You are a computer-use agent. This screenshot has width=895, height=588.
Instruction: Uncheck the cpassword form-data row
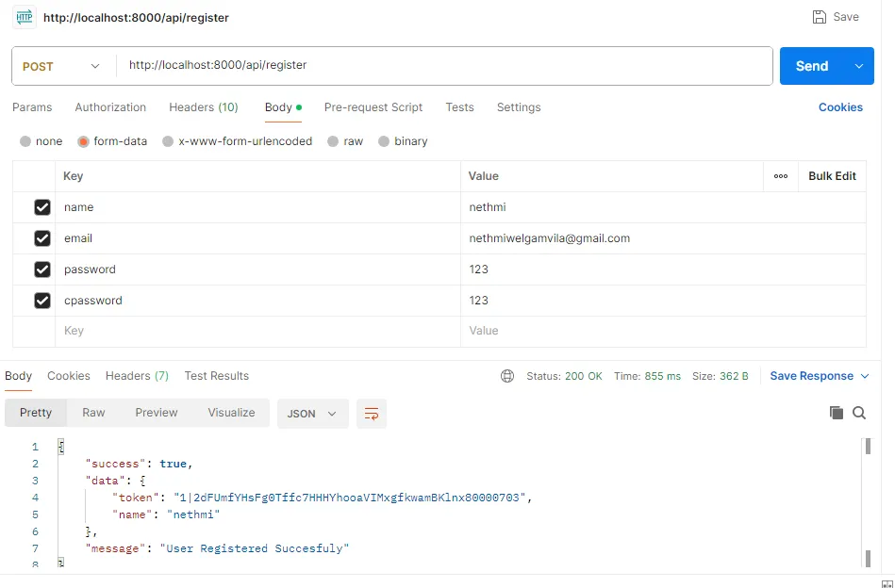[42, 300]
